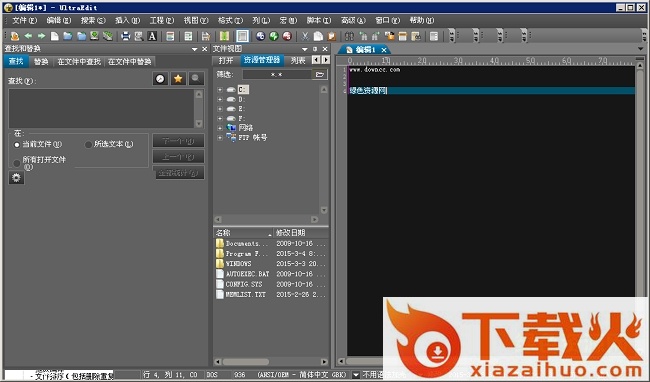Click the 筛选 filter input field
Viewport: 650px width, 382px height.
pos(277,75)
